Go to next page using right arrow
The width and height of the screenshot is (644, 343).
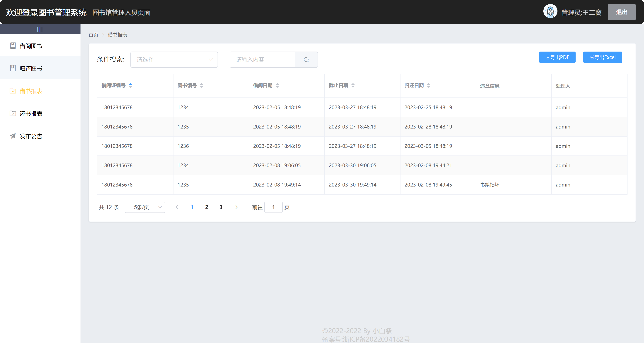click(x=236, y=207)
